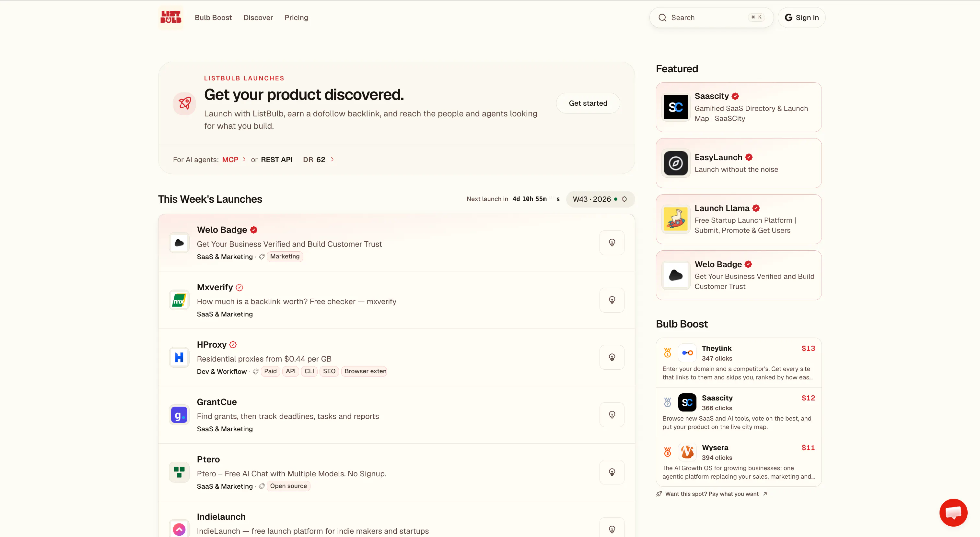Click the HProxy logo icon
The height and width of the screenshot is (537, 980).
[x=179, y=357]
